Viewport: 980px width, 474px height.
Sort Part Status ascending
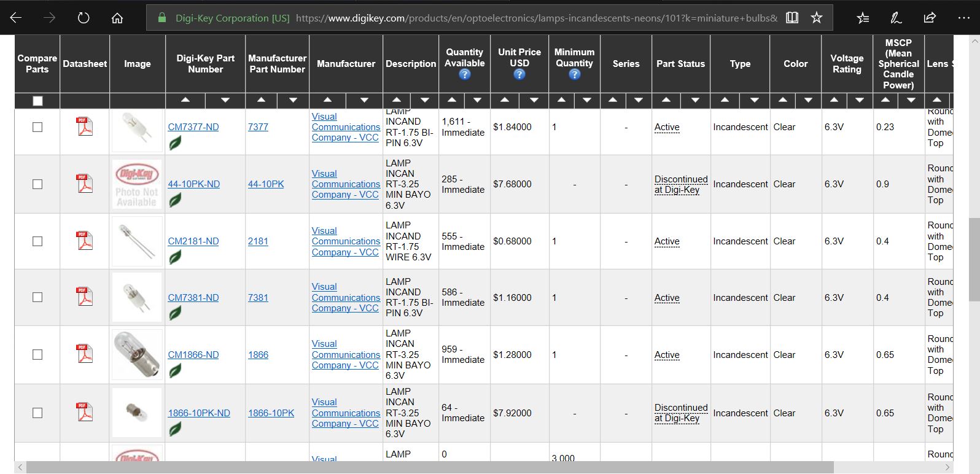666,100
